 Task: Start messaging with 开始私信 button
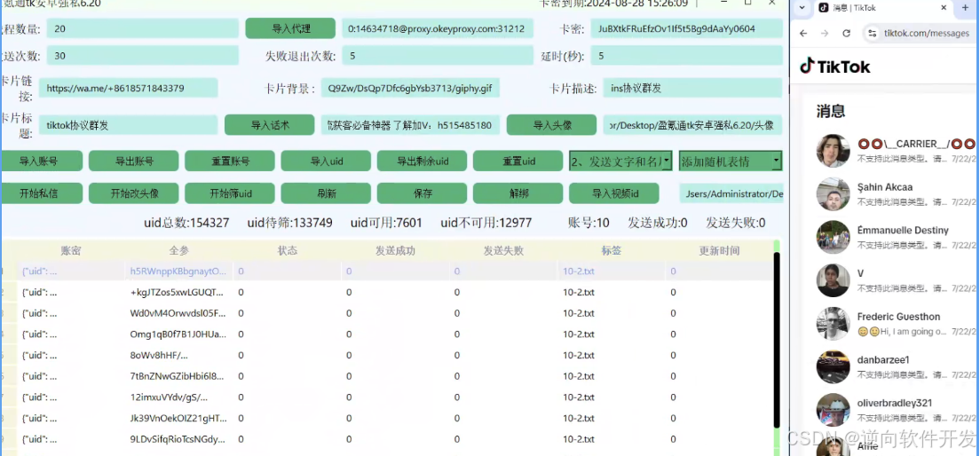[x=41, y=193]
